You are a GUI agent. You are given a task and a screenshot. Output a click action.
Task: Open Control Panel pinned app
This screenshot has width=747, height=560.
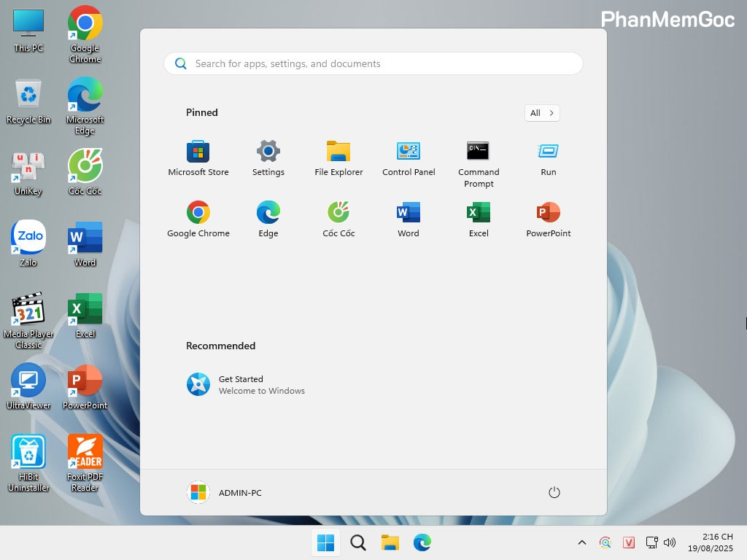(x=409, y=158)
